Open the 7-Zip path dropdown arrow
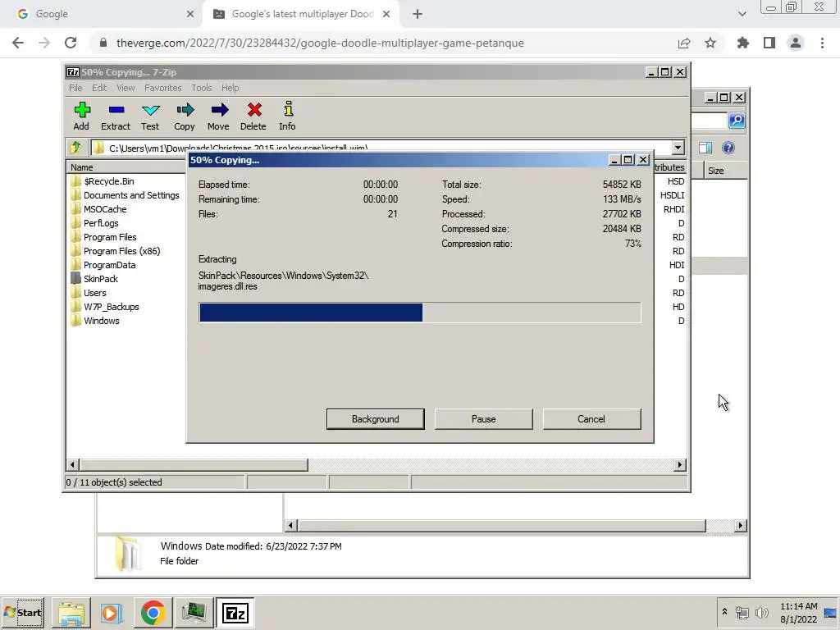 678,148
